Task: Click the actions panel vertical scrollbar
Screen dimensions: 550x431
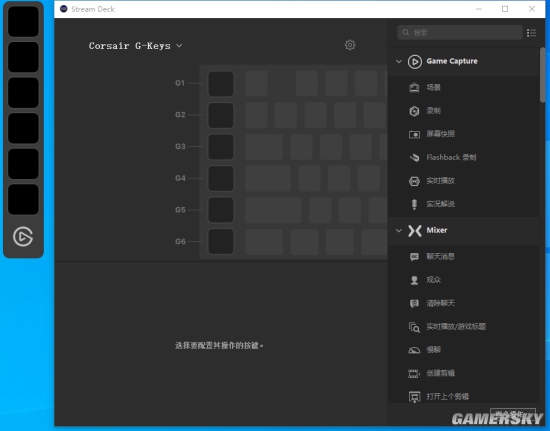Action: click(543, 75)
